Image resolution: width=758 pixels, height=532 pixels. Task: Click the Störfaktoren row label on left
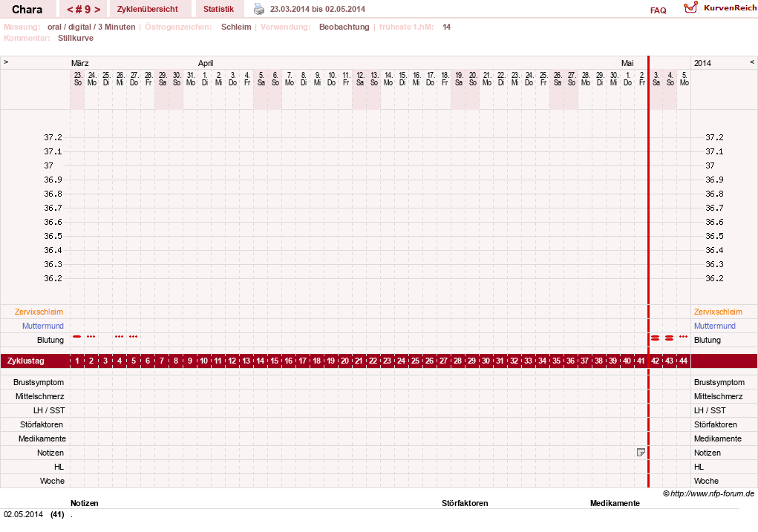click(42, 424)
